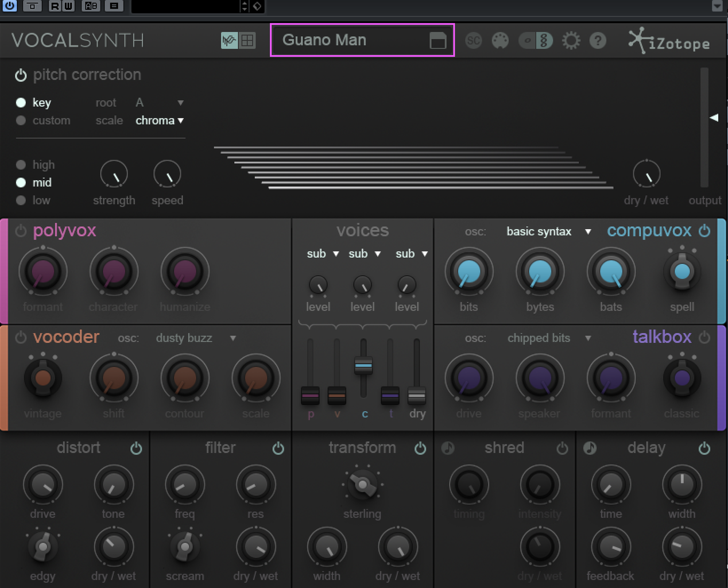Click the compuvox spell mode selector
The height and width of the screenshot is (588, 728).
pos(682,271)
